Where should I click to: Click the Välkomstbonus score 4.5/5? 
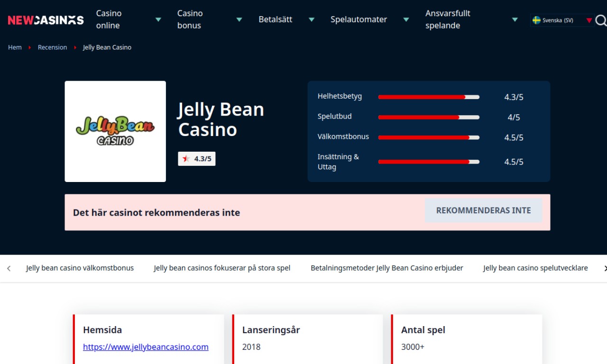click(514, 138)
